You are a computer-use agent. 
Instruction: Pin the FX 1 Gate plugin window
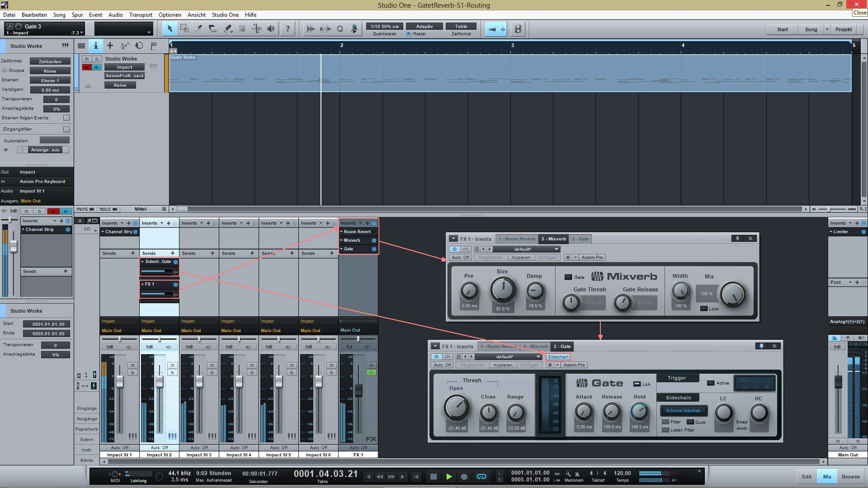tap(761, 346)
